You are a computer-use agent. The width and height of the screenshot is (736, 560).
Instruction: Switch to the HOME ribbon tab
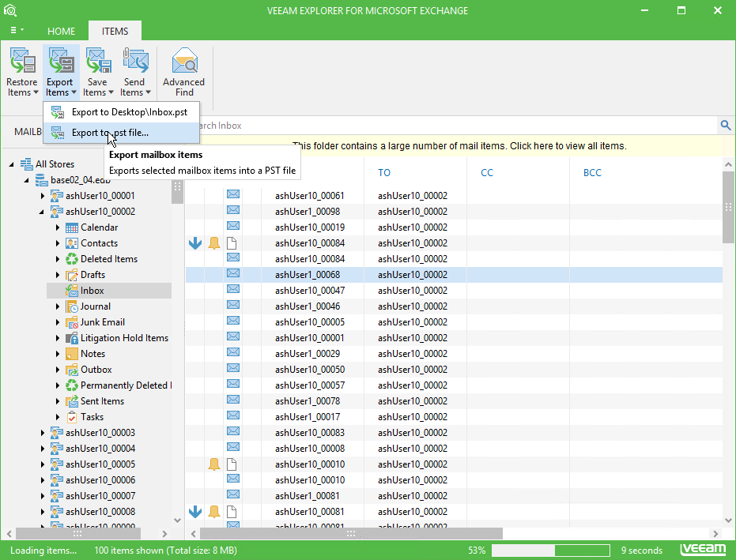[x=61, y=31]
